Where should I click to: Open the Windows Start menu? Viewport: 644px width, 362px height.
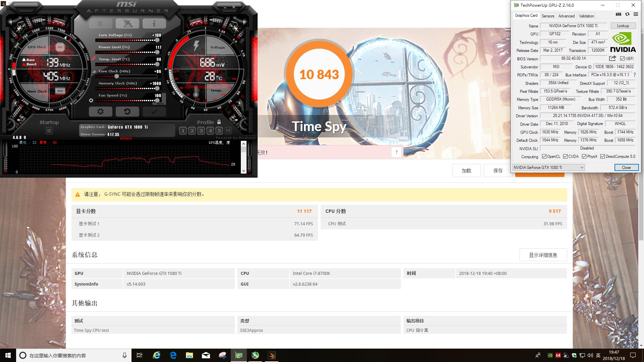8,355
